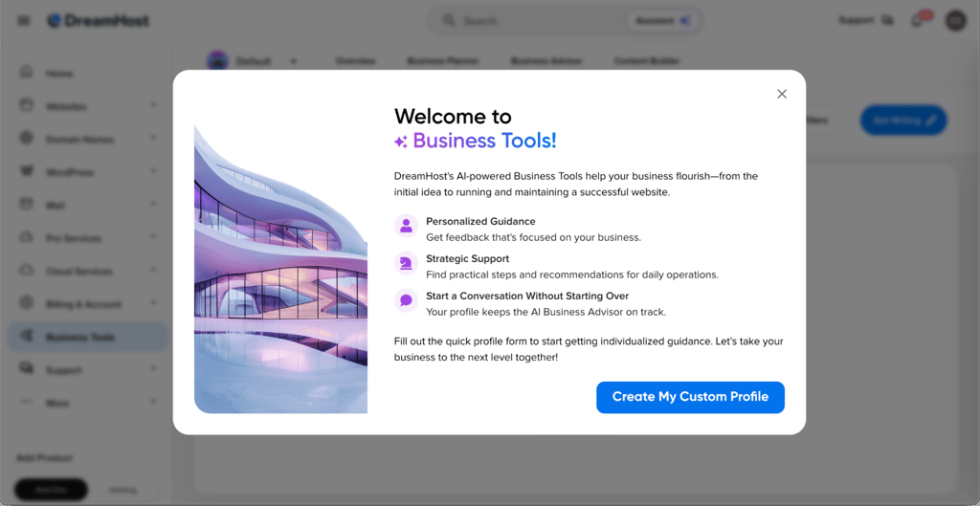The height and width of the screenshot is (506, 980).
Task: Switch to the Business Planner tab
Action: click(442, 61)
